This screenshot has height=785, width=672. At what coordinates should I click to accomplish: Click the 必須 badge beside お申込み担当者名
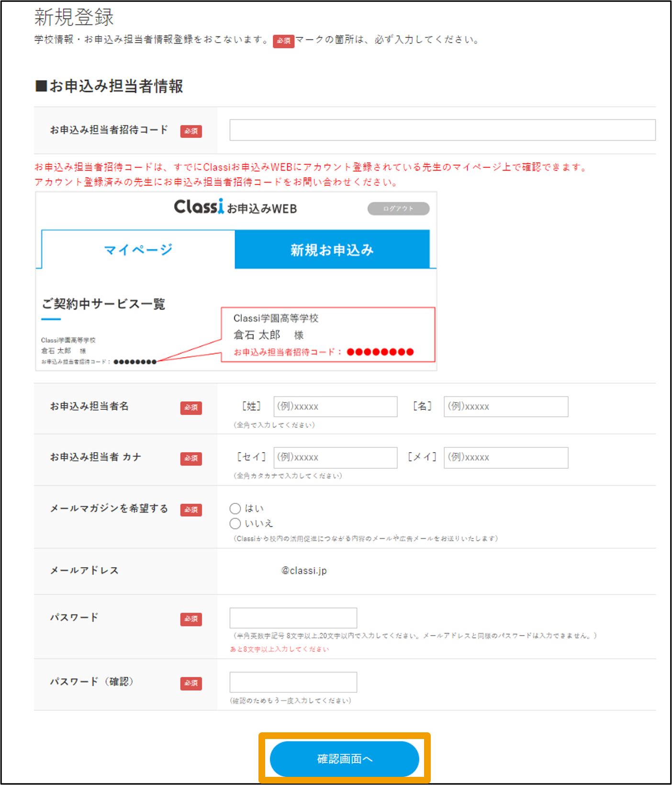click(x=191, y=408)
